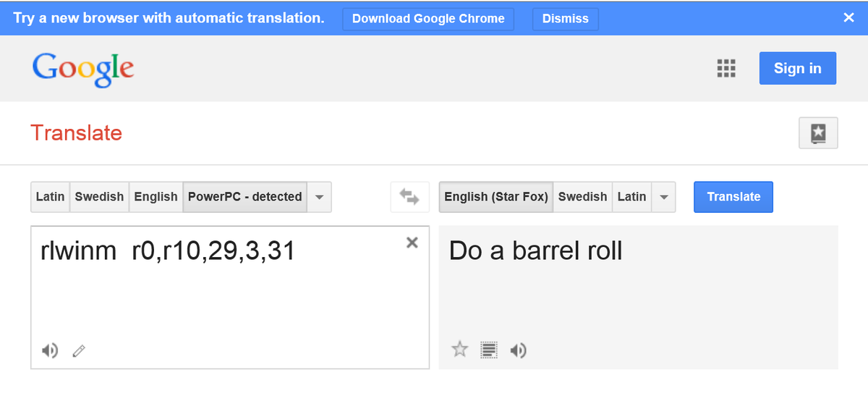Select Swedish as source language
Viewport: 868px width, 396px height.
[x=99, y=197]
